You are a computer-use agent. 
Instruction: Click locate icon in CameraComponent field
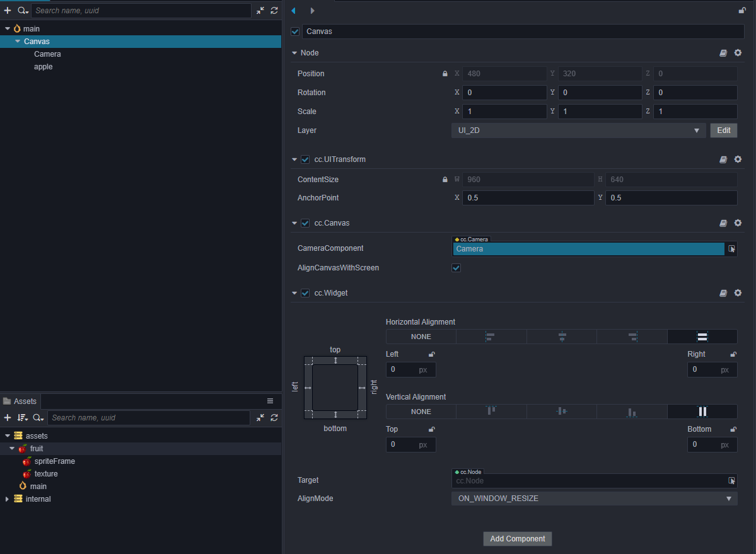point(731,248)
